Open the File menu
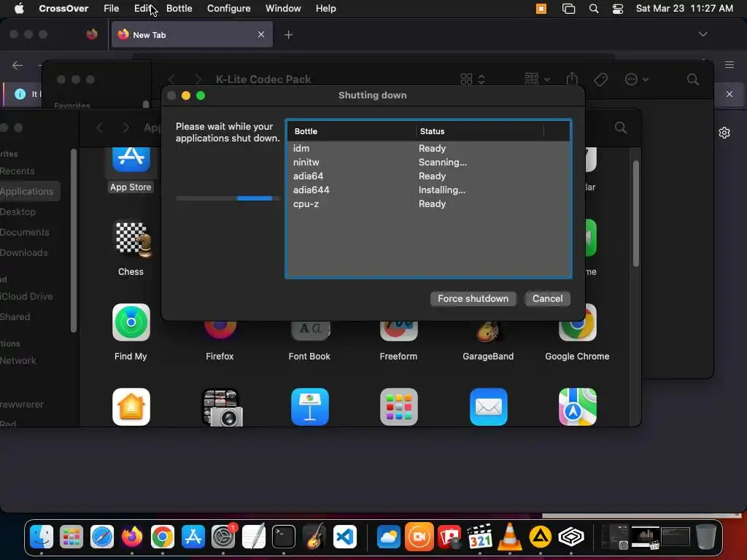 click(111, 9)
